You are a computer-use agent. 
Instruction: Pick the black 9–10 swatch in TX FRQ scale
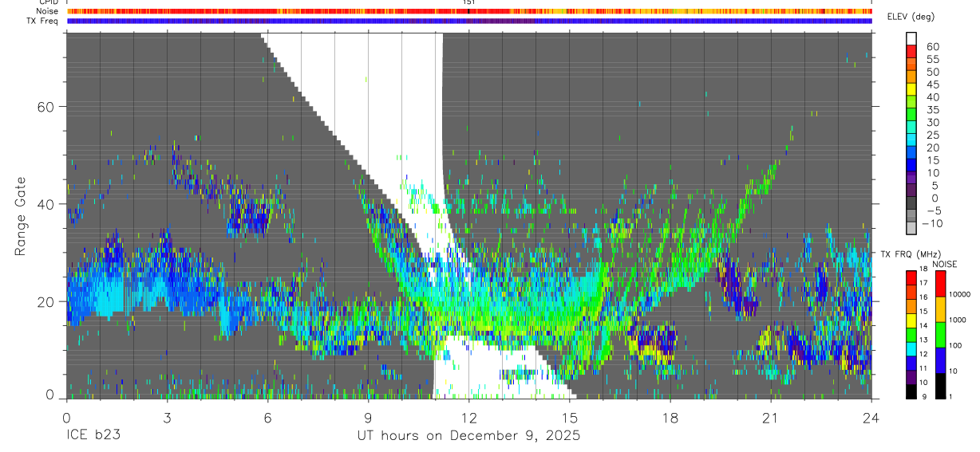[x=911, y=391]
